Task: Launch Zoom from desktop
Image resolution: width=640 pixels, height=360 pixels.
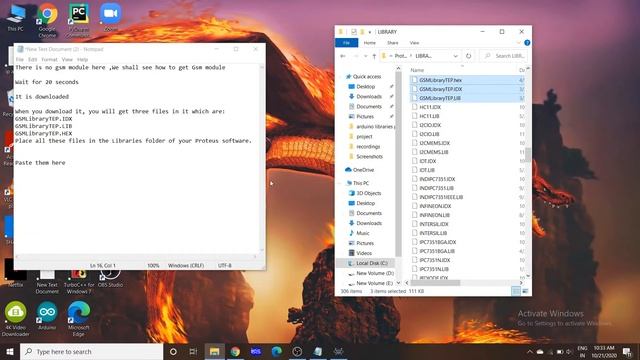Action: point(110,18)
